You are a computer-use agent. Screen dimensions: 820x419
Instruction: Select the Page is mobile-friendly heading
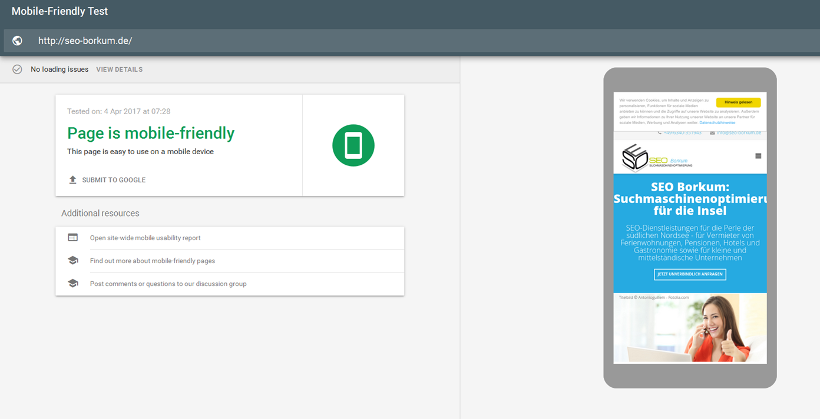tap(151, 133)
